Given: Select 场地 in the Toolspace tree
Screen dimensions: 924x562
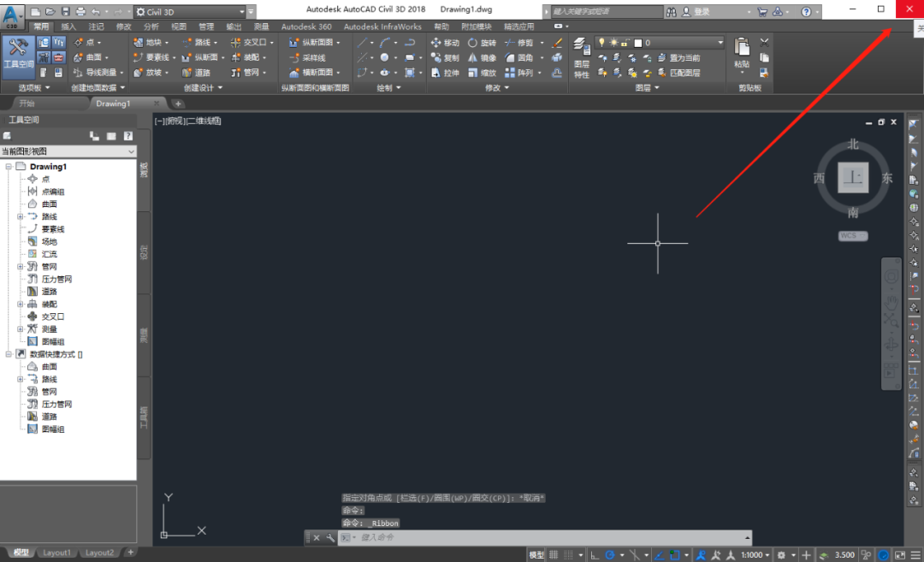Looking at the screenshot, I should click(x=50, y=241).
